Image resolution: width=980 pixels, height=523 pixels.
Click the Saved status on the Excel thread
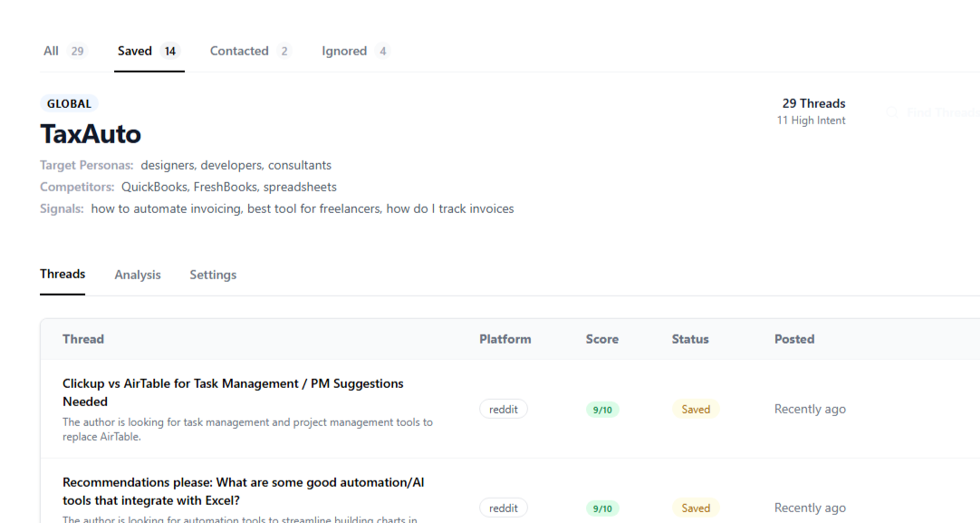click(x=696, y=508)
